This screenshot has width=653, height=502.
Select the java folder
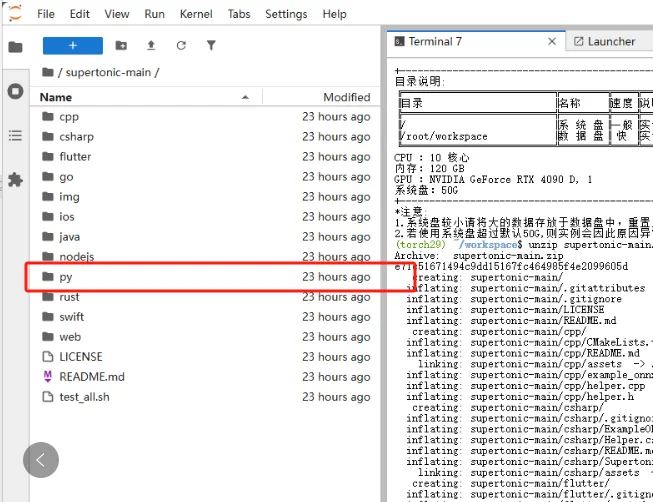click(204, 237)
